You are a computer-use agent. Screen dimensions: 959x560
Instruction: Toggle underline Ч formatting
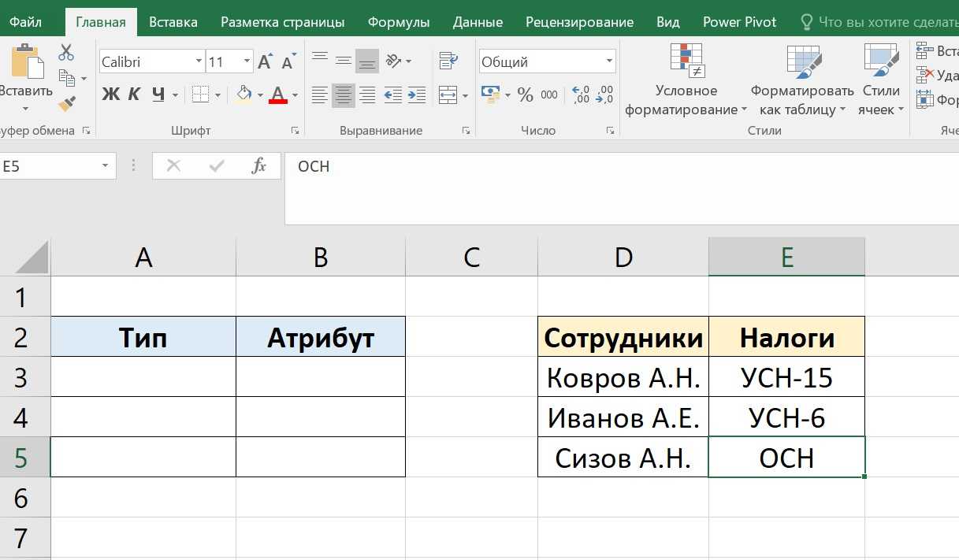(158, 95)
